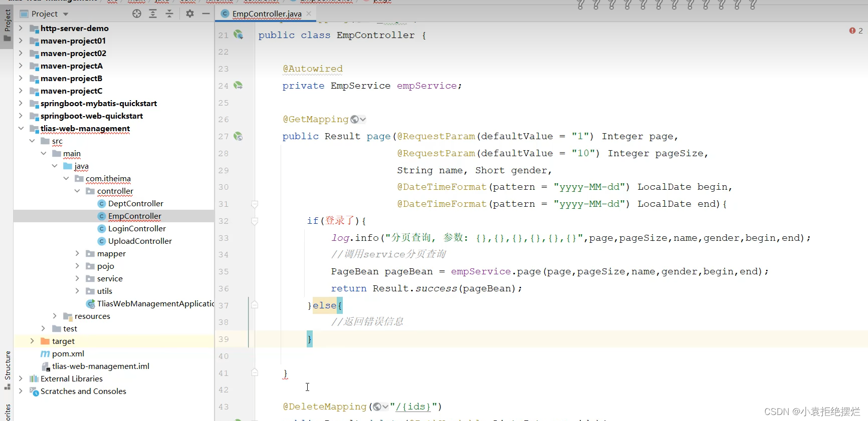Select the maven-project02 module
868x421 pixels.
point(73,54)
